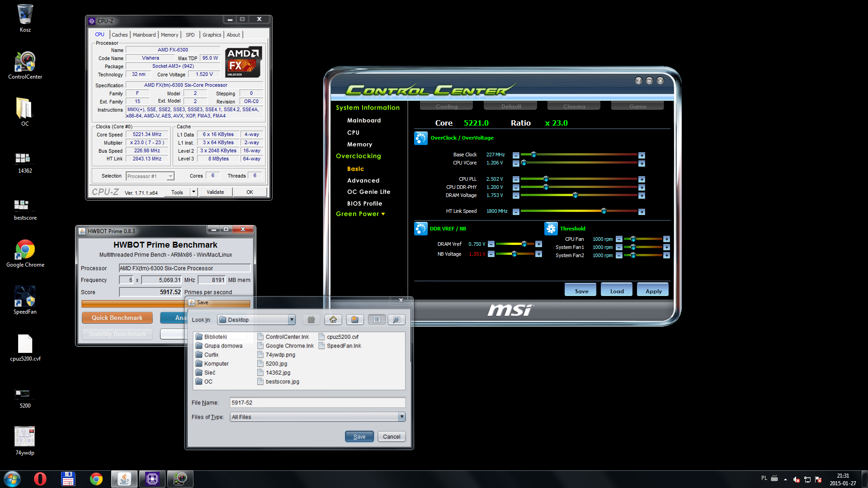Click the File Name input field

pyautogui.click(x=317, y=402)
